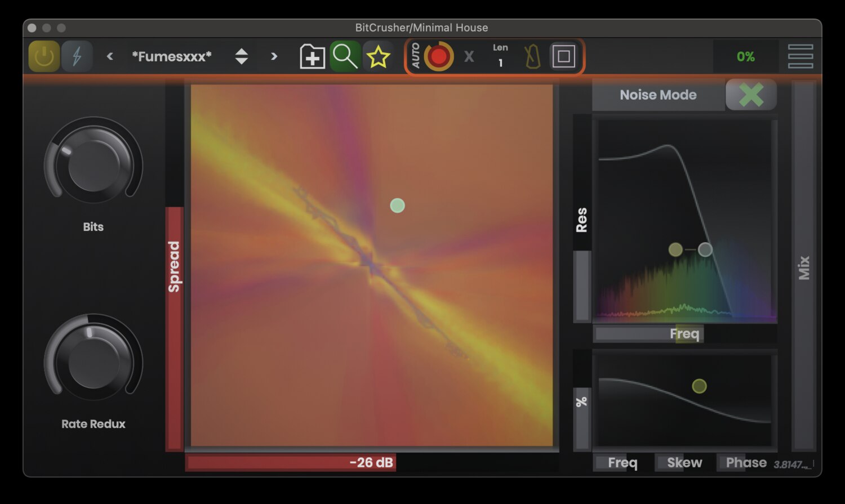Go to next preset with right chevron
The image size is (845, 504).
tap(274, 56)
